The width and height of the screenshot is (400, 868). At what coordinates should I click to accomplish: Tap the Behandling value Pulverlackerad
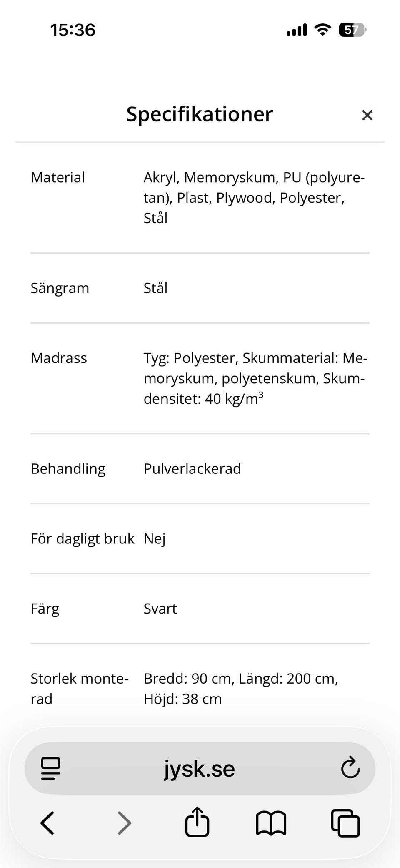click(x=192, y=469)
